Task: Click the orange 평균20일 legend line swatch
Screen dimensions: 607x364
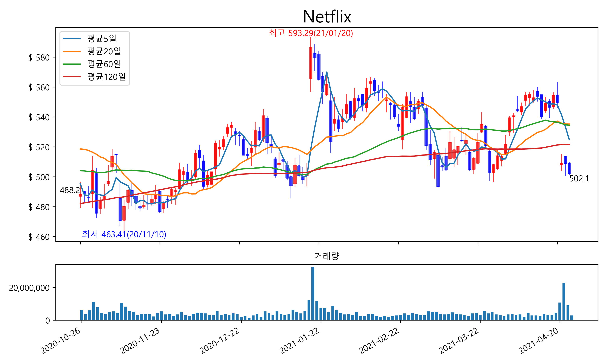Action: pyautogui.click(x=72, y=51)
